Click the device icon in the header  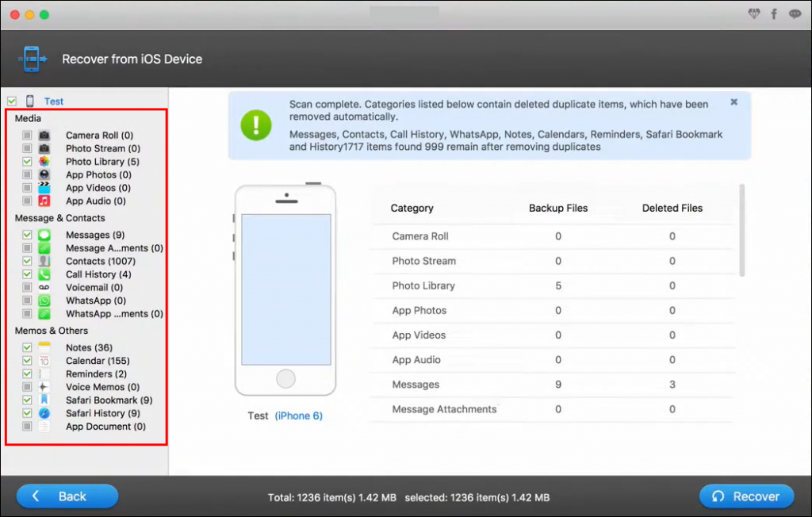click(32, 58)
